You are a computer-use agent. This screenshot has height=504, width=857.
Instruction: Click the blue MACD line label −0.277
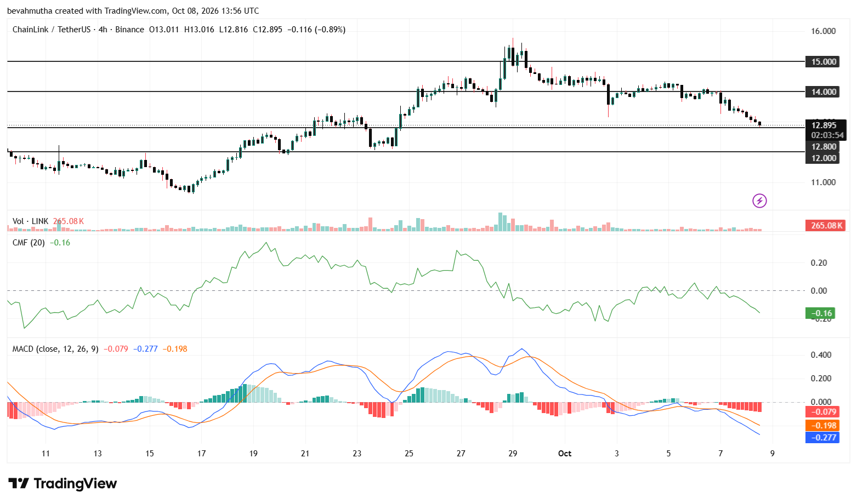coord(822,437)
